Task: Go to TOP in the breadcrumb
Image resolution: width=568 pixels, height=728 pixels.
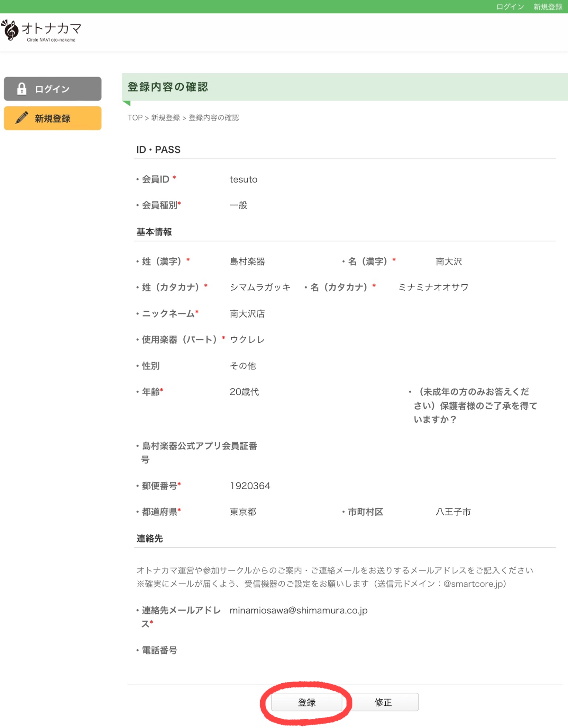Action: pos(135,118)
